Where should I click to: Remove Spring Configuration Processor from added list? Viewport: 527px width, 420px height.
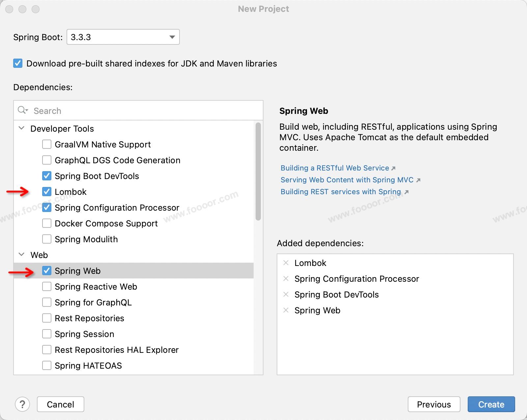pyautogui.click(x=286, y=278)
